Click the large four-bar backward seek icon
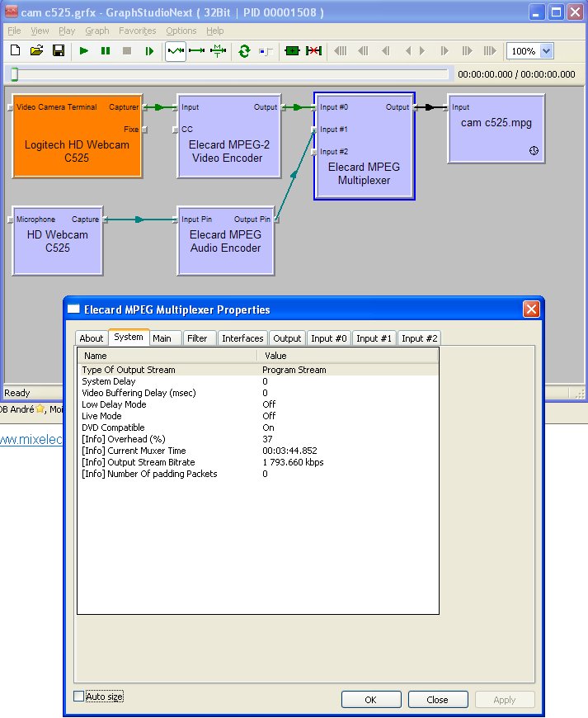The image size is (588, 718). click(341, 51)
